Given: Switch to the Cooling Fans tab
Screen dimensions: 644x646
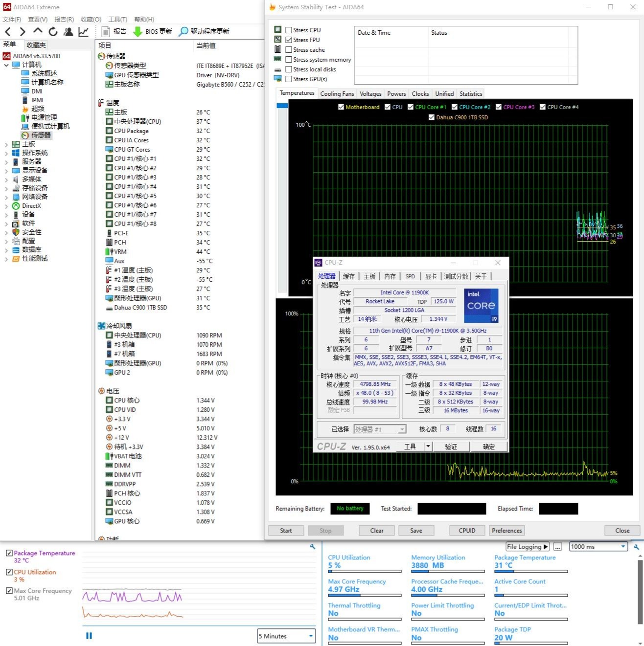Looking at the screenshot, I should click(337, 94).
